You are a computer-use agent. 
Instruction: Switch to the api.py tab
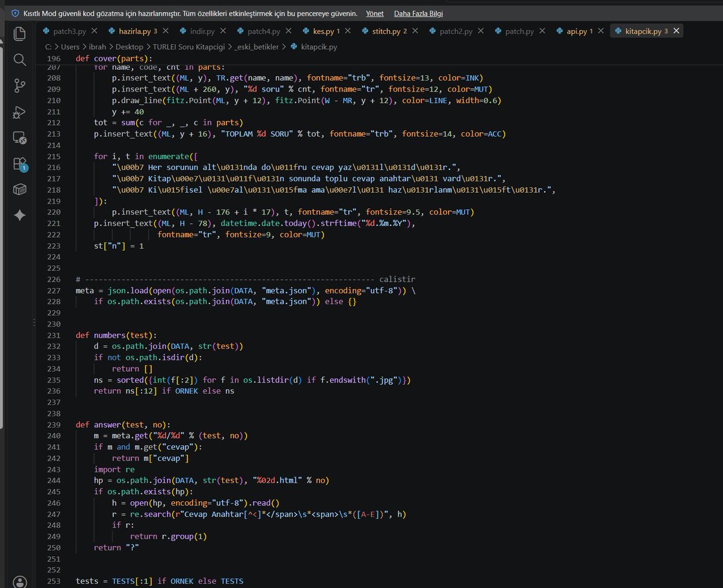pyautogui.click(x=577, y=31)
